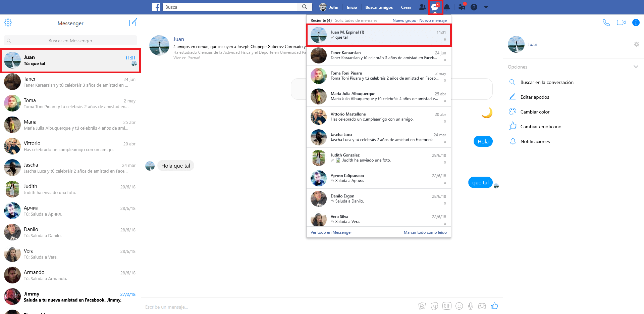
Task: Open Judith Gonzalez in dropdown
Action: (379, 158)
